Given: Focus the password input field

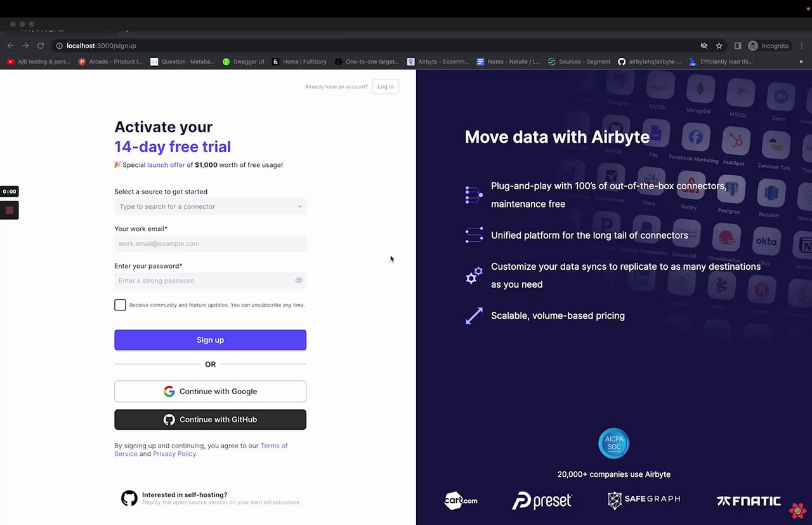Looking at the screenshot, I should [x=210, y=281].
